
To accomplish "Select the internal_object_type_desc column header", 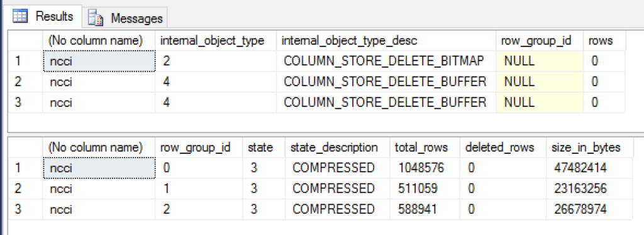I will [387, 41].
